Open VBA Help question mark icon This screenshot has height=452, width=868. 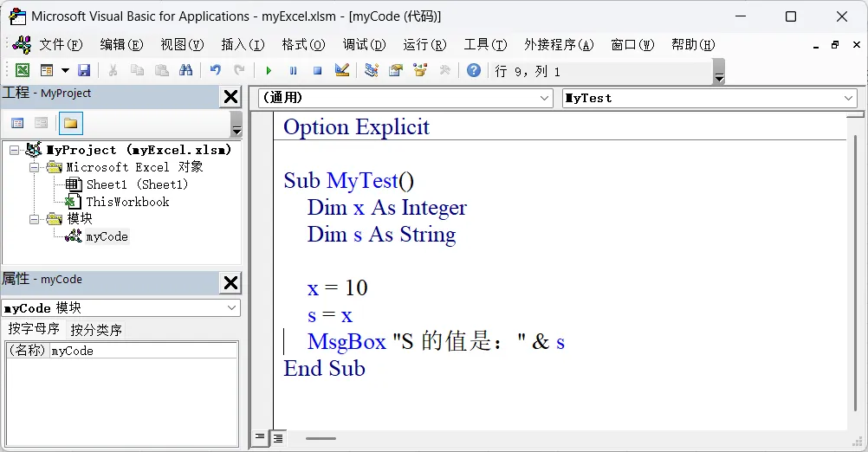[473, 70]
